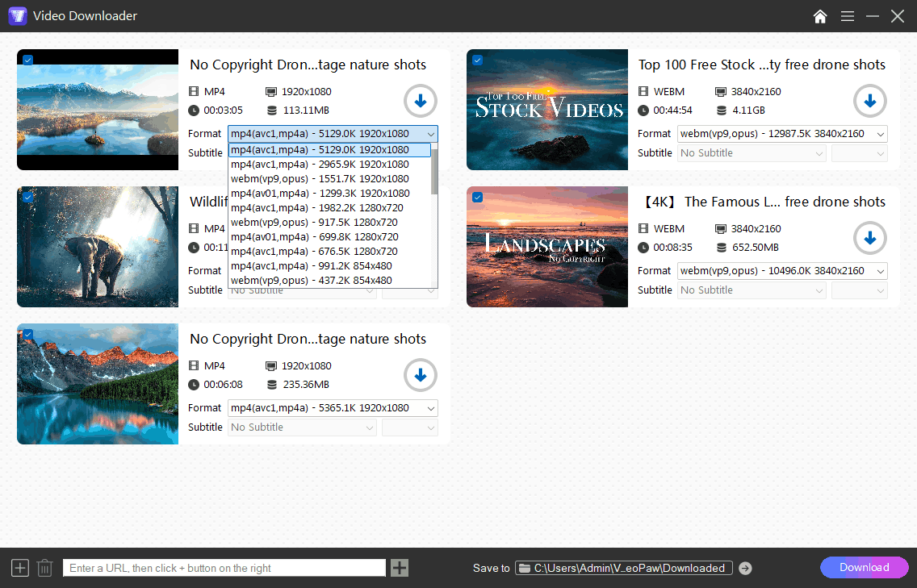Click the format list scrollbar thumb
Screen dimensions: 917x588
click(x=434, y=172)
